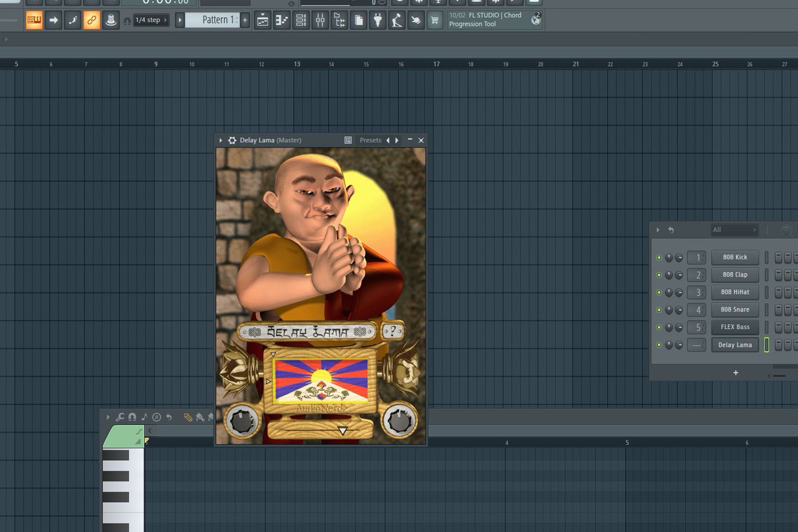Open the Delay Lama channel button
The width and height of the screenshot is (798, 532).
click(x=735, y=345)
